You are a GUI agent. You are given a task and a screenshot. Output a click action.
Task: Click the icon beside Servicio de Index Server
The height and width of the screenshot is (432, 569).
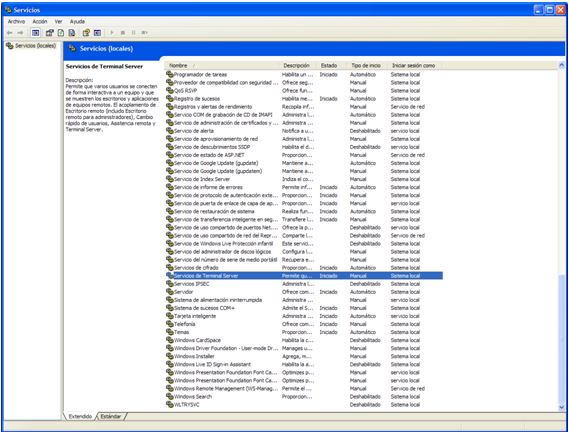[169, 179]
